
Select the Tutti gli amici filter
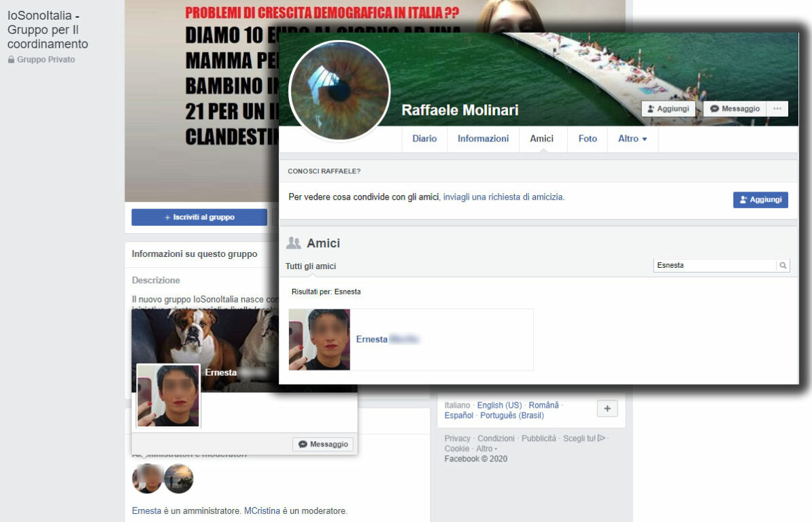coord(311,266)
